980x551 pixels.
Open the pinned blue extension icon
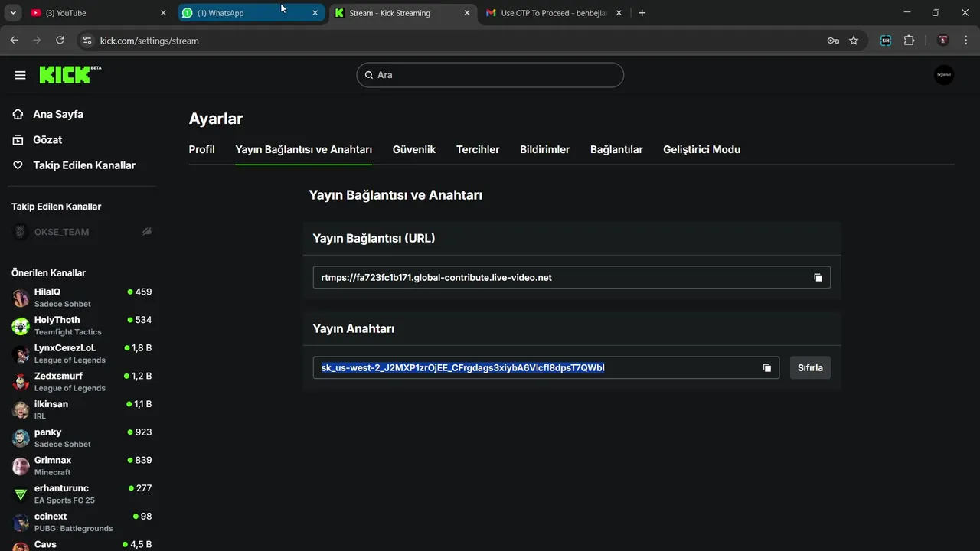click(x=886, y=41)
